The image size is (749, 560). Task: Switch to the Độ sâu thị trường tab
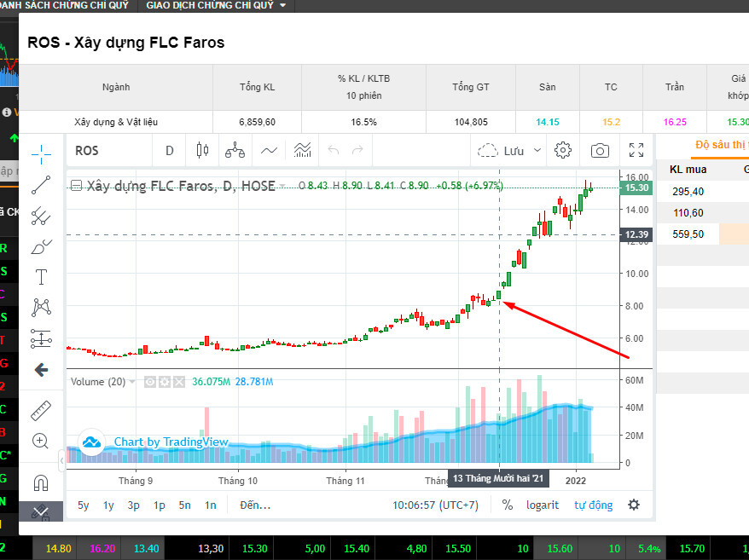[721, 145]
